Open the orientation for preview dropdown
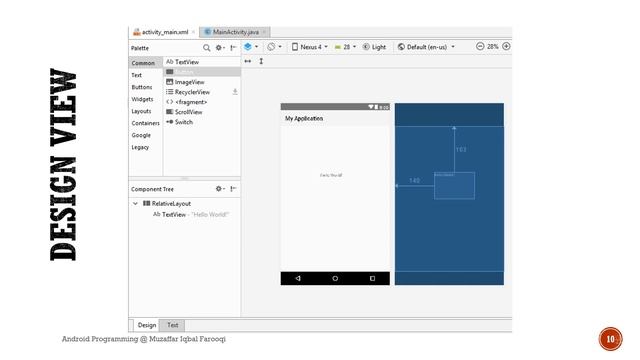 [x=274, y=47]
